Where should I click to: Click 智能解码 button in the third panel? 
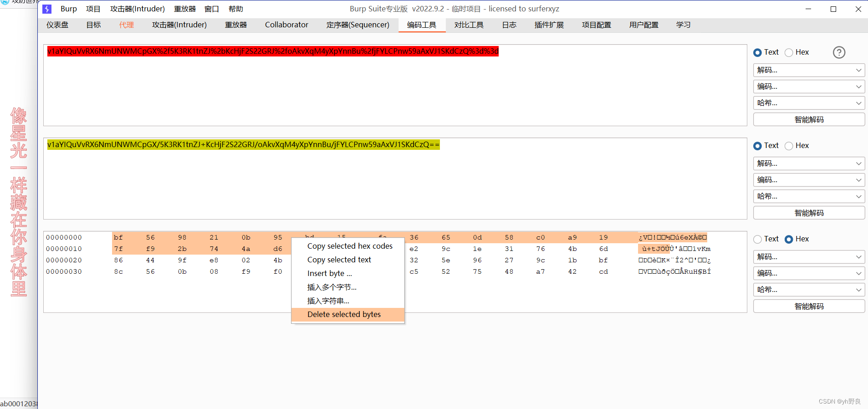click(809, 306)
